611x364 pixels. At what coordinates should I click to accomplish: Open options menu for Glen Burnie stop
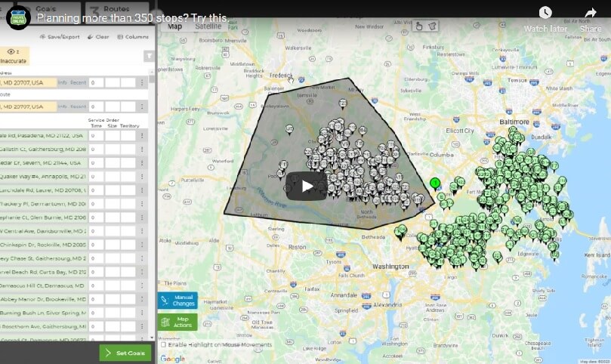pos(142,217)
